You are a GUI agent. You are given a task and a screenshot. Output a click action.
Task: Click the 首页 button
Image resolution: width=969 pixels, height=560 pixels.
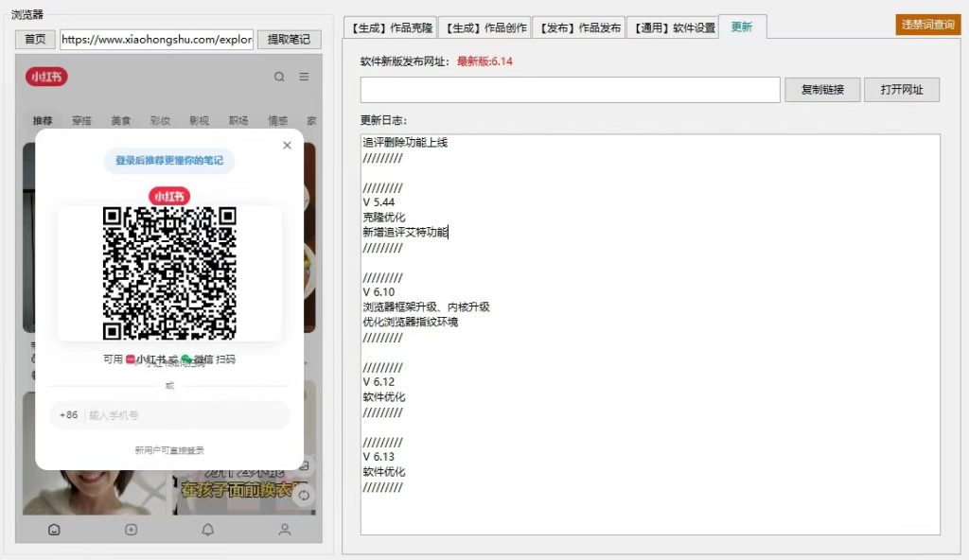tap(34, 39)
